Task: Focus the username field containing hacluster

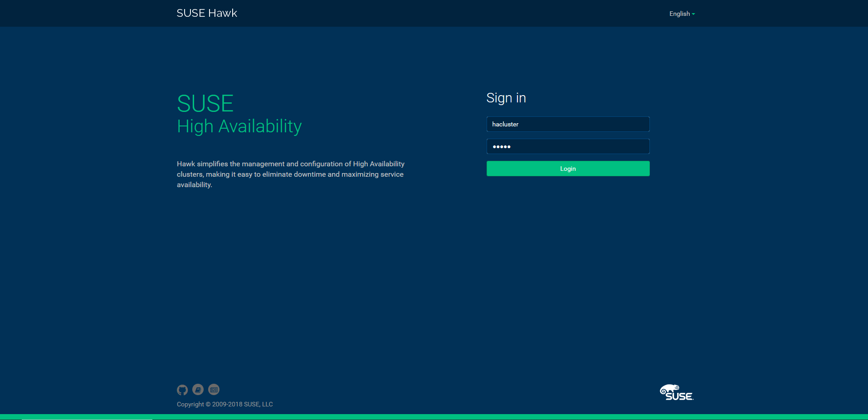Action: pos(568,124)
